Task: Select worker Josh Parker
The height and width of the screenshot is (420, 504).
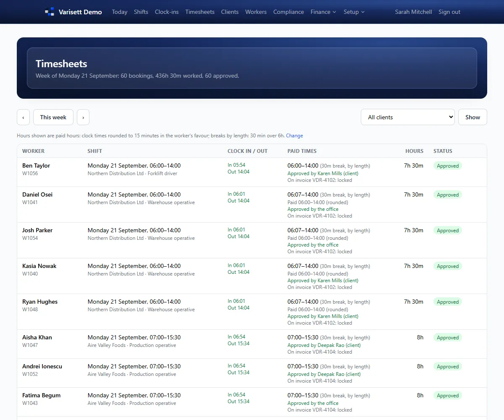Action: [x=37, y=230]
